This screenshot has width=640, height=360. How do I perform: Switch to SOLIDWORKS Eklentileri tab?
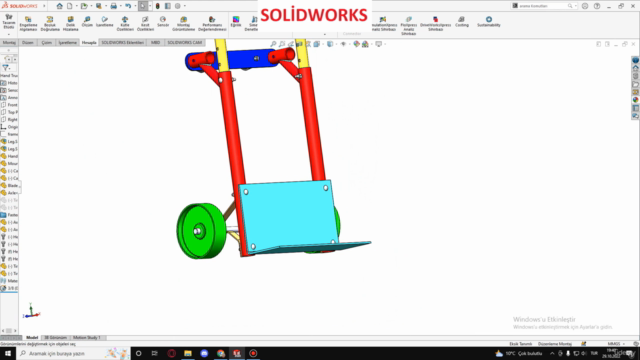(x=122, y=42)
